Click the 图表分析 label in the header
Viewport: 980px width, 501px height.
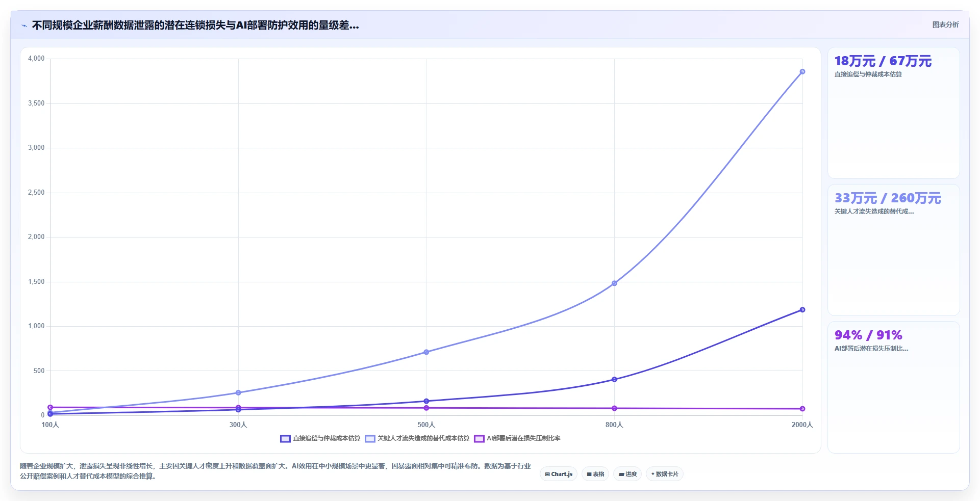tap(945, 24)
